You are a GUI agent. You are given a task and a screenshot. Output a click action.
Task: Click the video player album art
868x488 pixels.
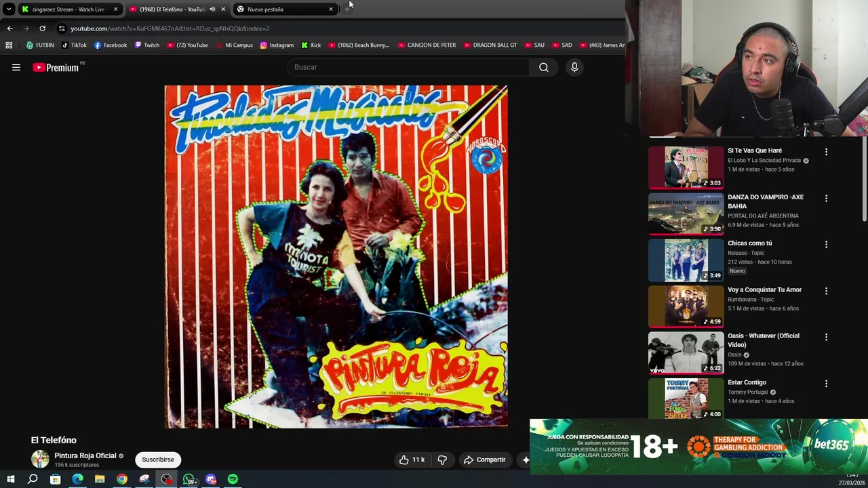336,257
